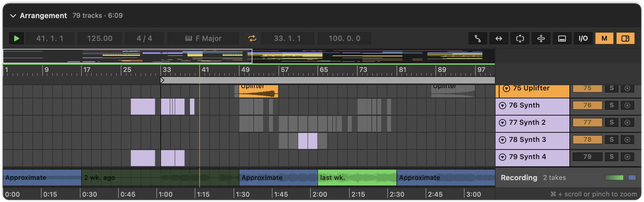644x202 pixels.
Task: Unfold the 76 Synth track arrow
Action: pos(502,106)
